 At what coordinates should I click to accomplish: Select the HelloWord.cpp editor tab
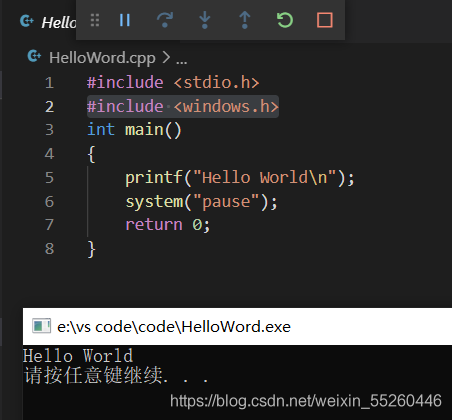(48, 22)
